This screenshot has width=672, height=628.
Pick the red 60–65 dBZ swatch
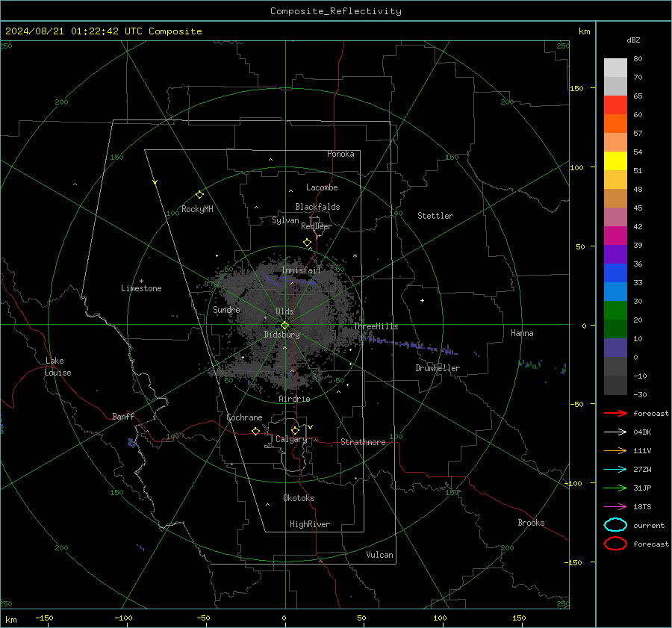click(615, 105)
